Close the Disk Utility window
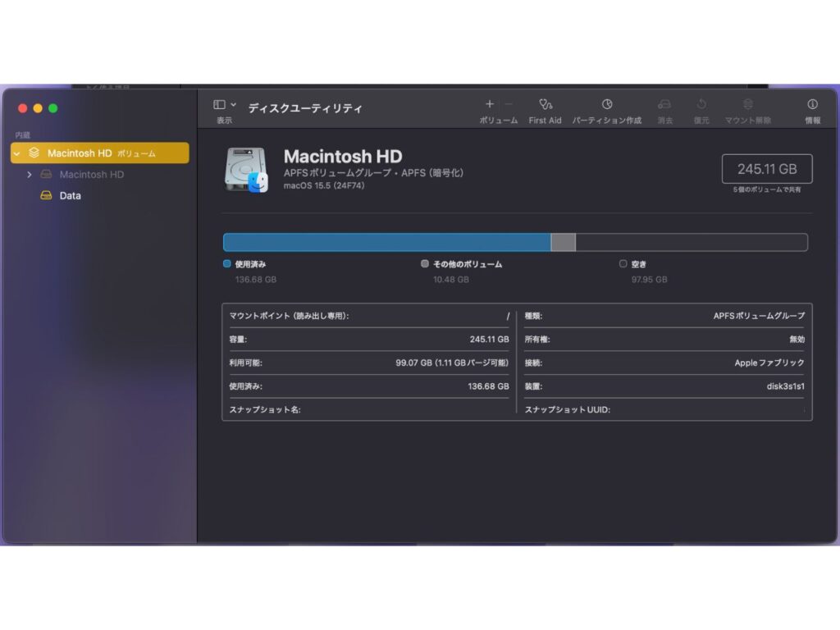Image resolution: width=840 pixels, height=630 pixels. pyautogui.click(x=22, y=108)
